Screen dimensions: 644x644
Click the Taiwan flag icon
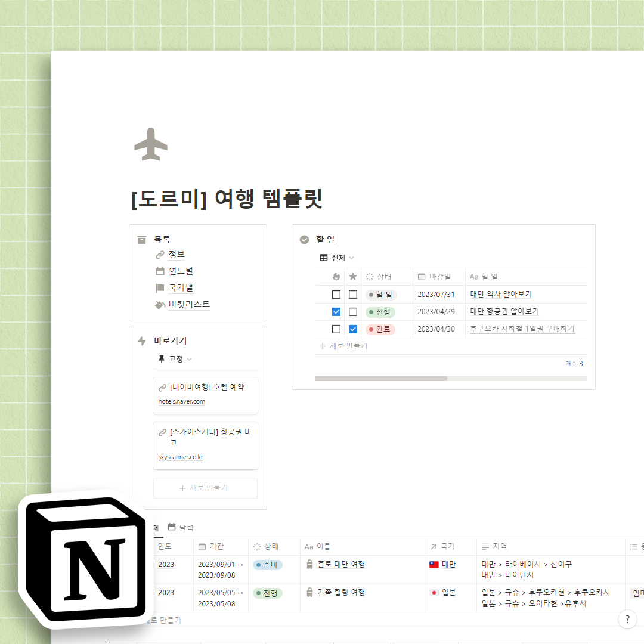[x=434, y=564]
